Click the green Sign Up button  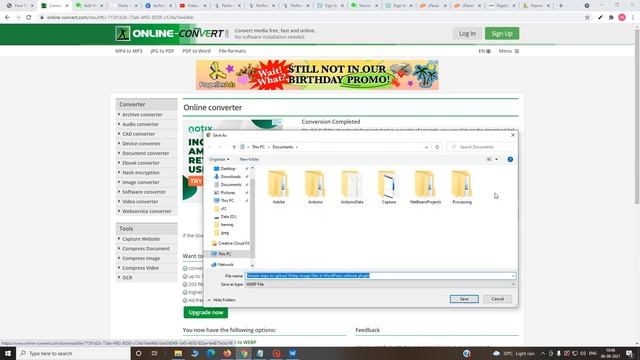coord(502,33)
